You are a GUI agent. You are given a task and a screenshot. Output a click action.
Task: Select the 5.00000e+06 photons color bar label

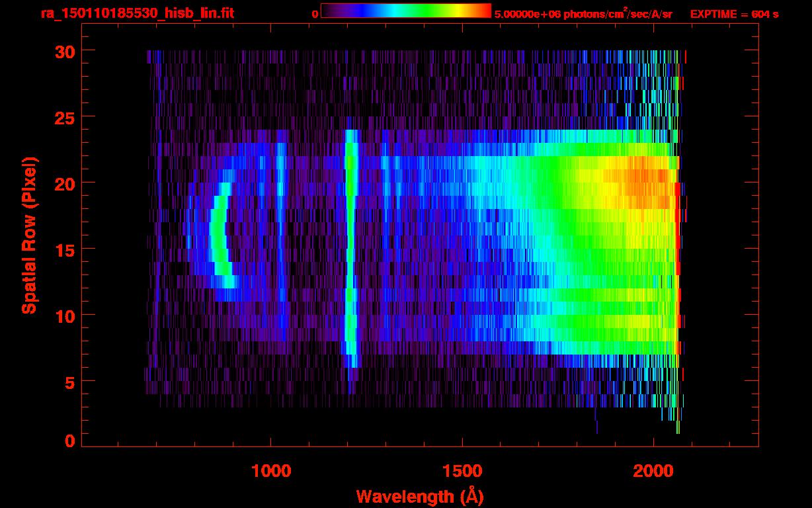(583, 14)
